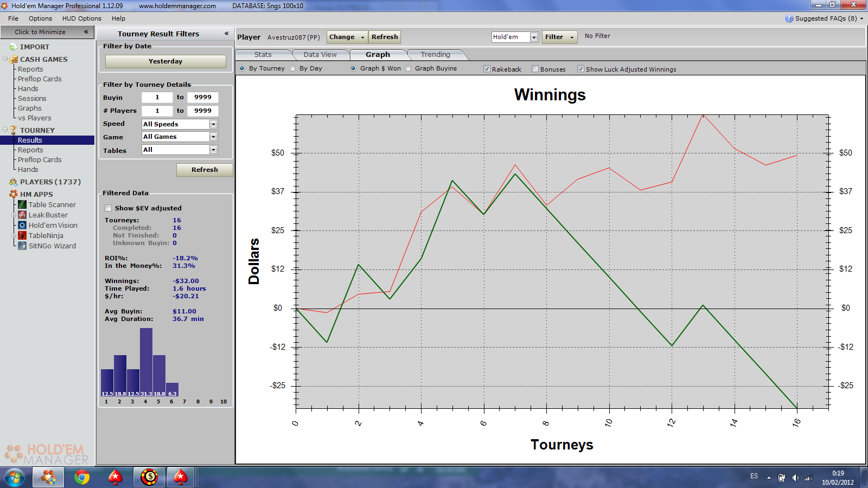Open Graphs under Cash Games
Screen dimensions: 868x488
(29, 108)
